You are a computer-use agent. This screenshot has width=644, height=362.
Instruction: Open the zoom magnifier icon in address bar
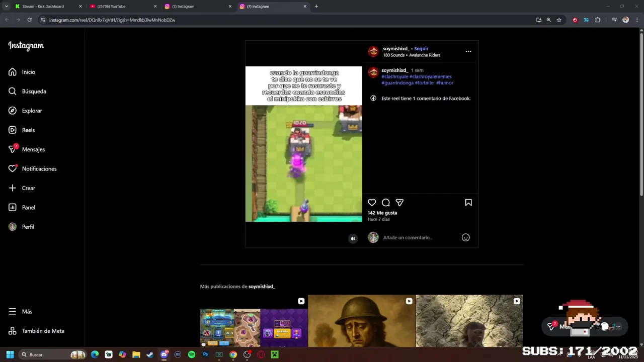coord(549,20)
